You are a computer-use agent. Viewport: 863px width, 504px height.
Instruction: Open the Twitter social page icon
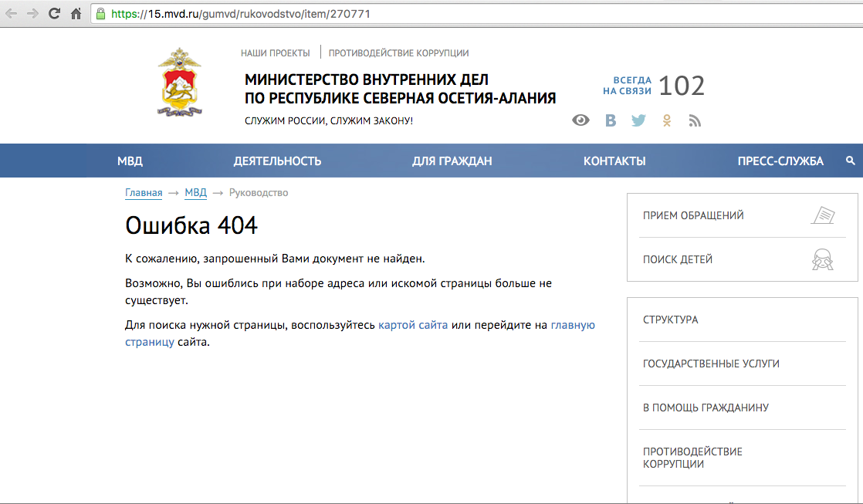638,120
